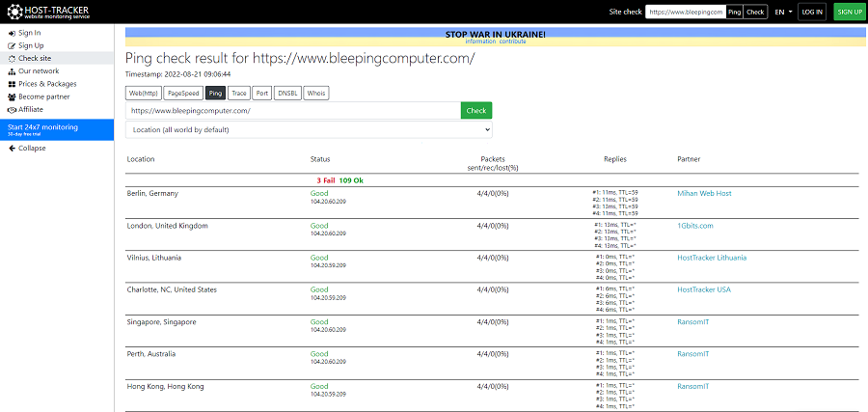Switch to the Web(http) check tab

(143, 93)
